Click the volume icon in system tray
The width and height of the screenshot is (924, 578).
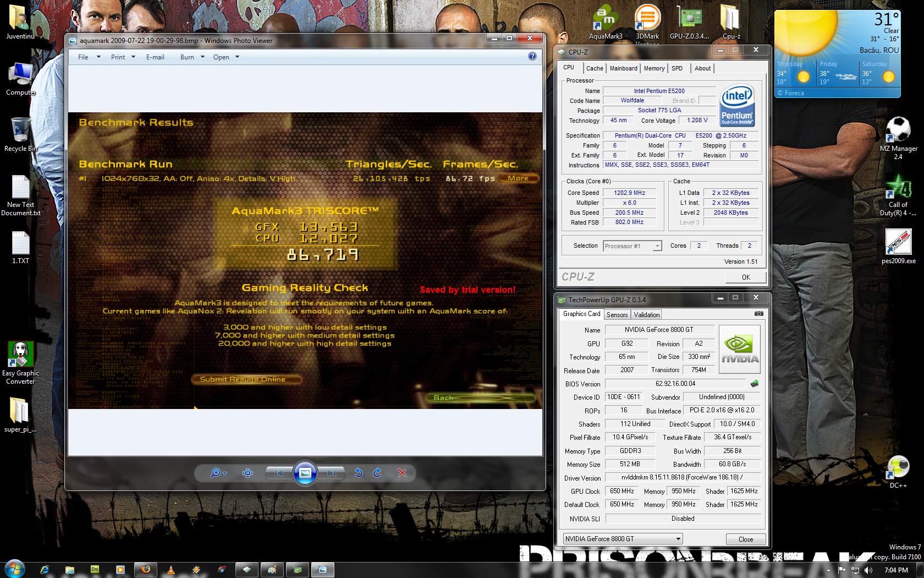pos(868,570)
